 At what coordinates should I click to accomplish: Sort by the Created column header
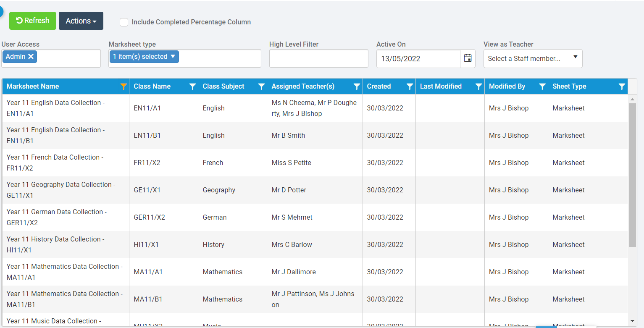(378, 86)
